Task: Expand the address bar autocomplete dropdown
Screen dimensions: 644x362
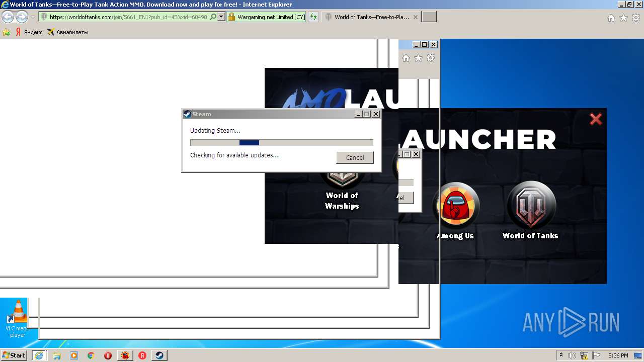Action: pyautogui.click(x=221, y=17)
